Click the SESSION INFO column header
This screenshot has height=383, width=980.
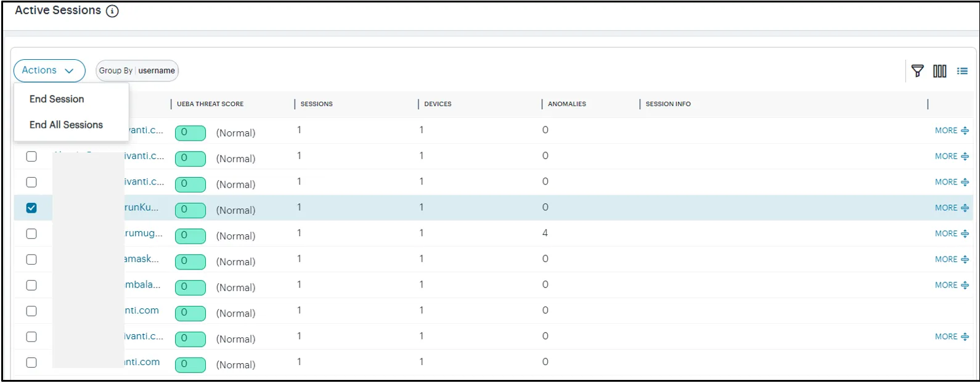[668, 104]
